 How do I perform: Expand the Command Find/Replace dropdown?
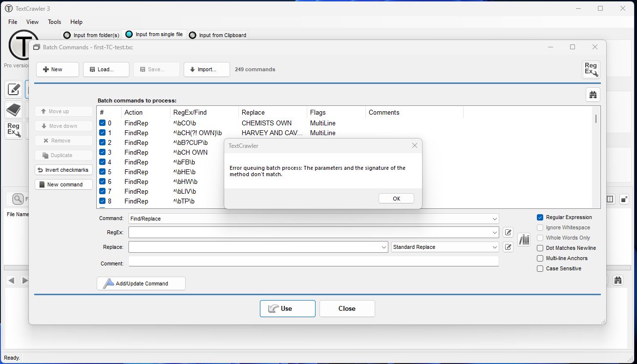point(494,219)
